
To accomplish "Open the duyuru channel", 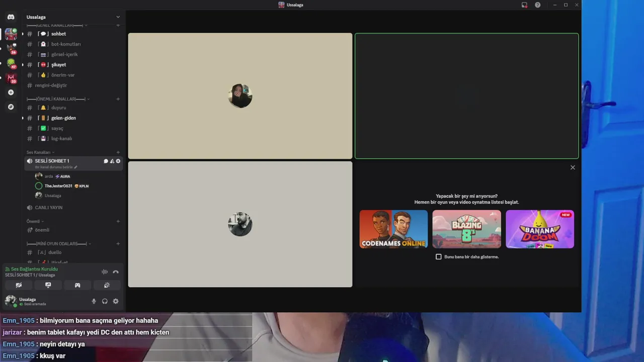I will tap(73, 108).
